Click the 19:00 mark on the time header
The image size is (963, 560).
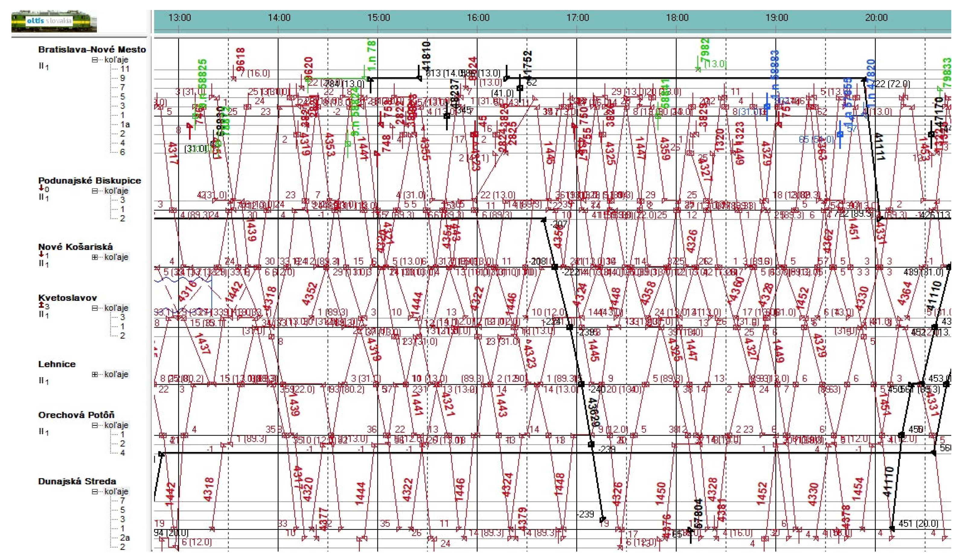pyautogui.click(x=776, y=18)
